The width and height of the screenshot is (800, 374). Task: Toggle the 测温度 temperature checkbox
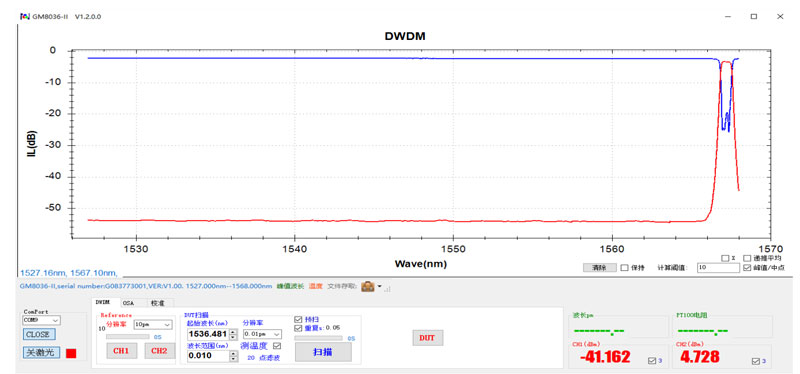(278, 346)
